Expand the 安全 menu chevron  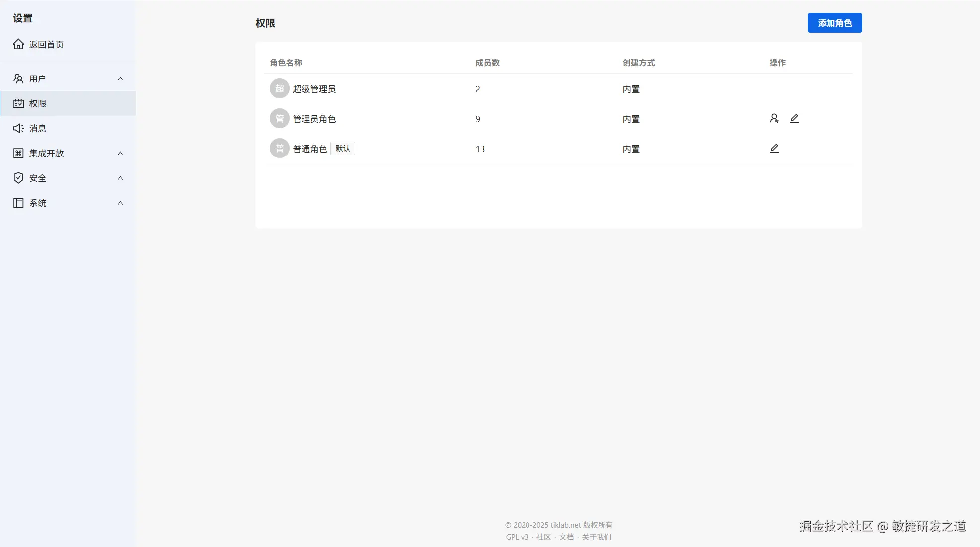tap(120, 178)
